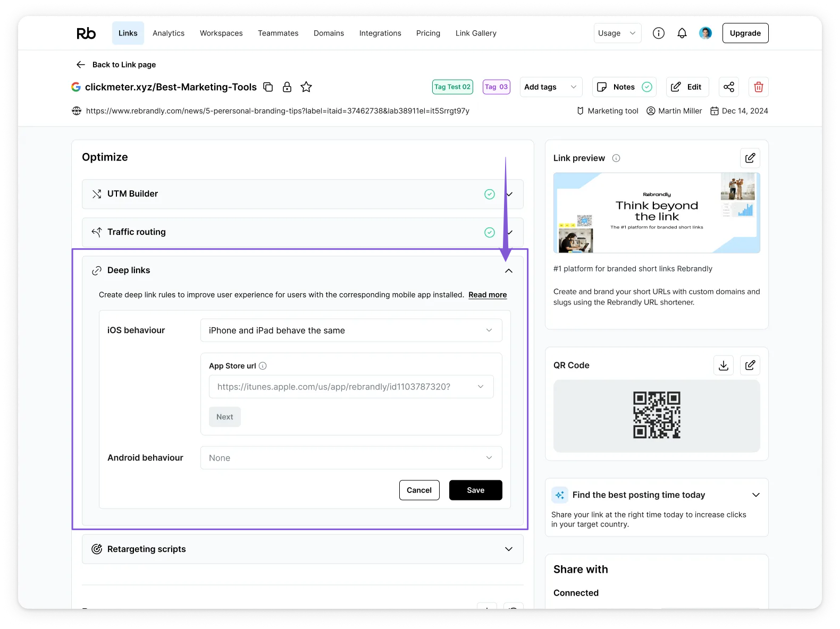Image resolution: width=840 pixels, height=629 pixels.
Task: Expand the Retargeting scripts section
Action: point(509,549)
